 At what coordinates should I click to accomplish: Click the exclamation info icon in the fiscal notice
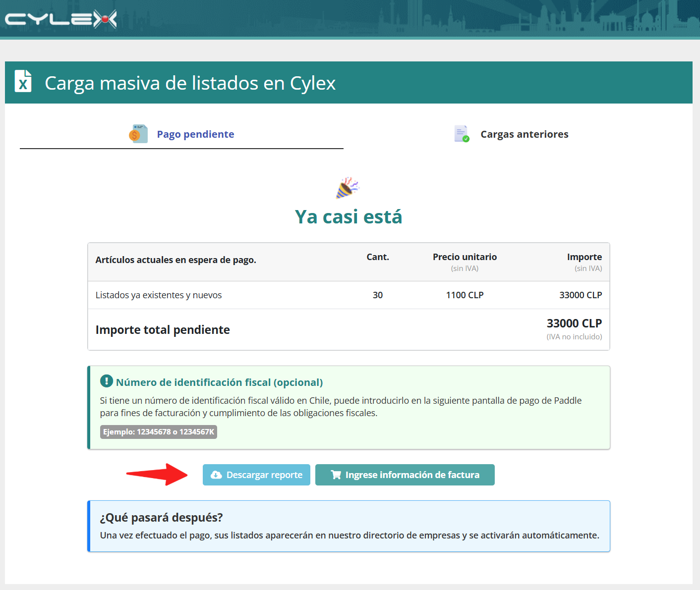pos(106,381)
